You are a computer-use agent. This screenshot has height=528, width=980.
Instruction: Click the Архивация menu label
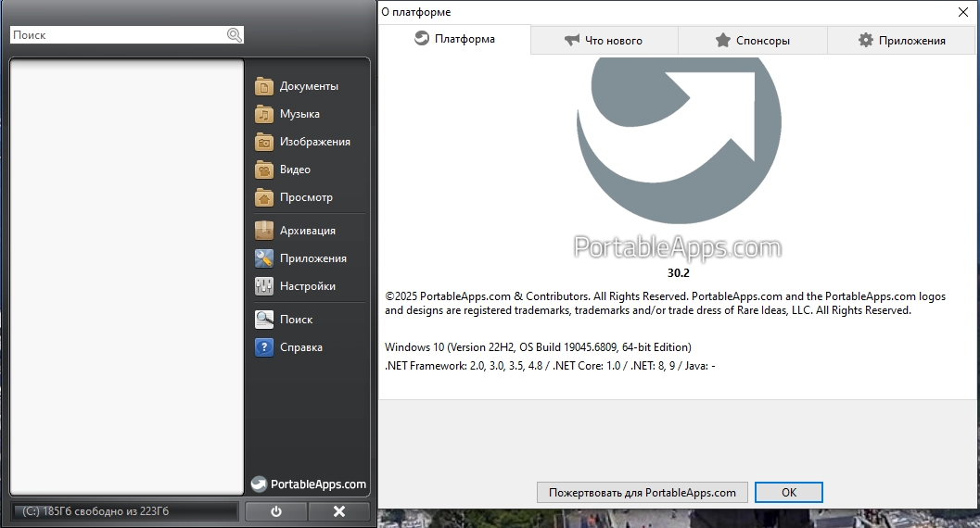[x=308, y=231]
